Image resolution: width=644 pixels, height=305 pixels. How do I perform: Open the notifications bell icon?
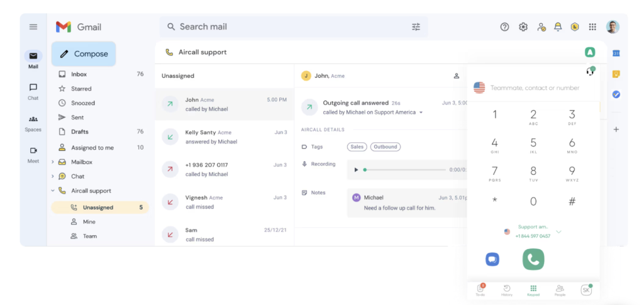tap(558, 27)
